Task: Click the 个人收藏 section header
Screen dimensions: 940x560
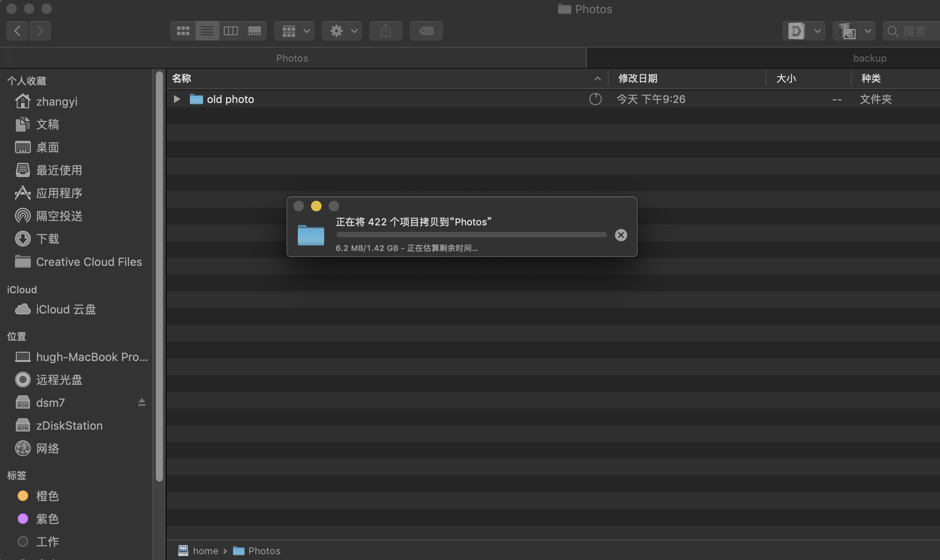Action: [26, 81]
